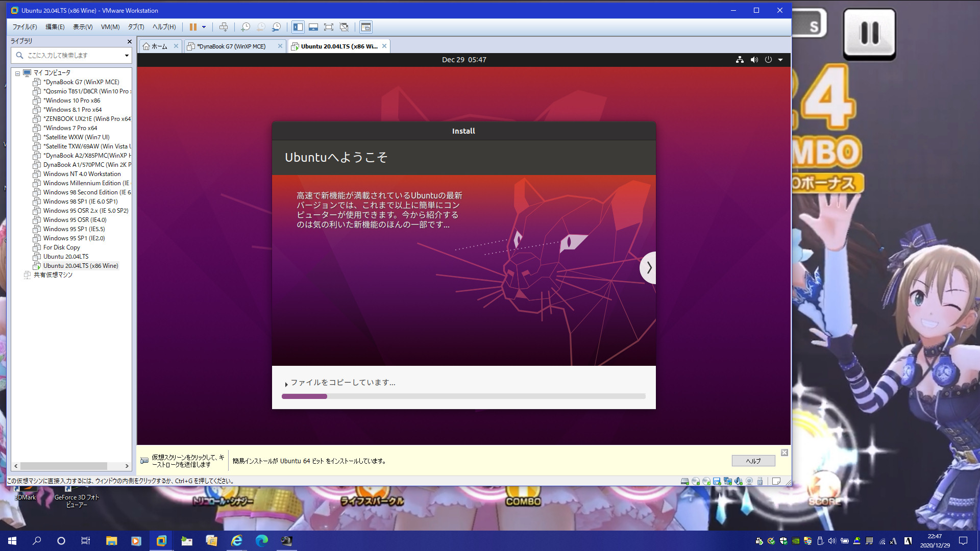Select Windows NT 4.0 Workstation in the library
Viewport: 980px width, 551px height.
click(82, 174)
